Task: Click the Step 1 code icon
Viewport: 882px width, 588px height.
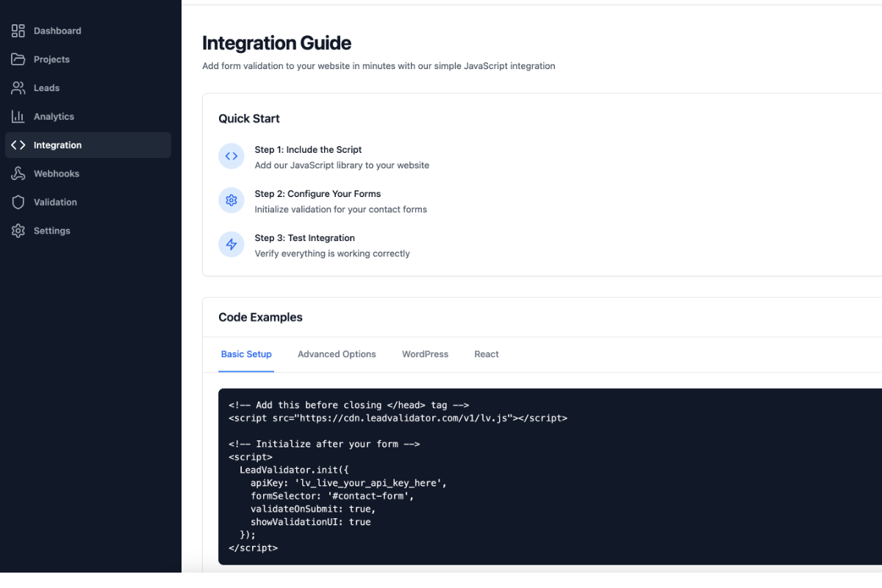Action: point(232,157)
